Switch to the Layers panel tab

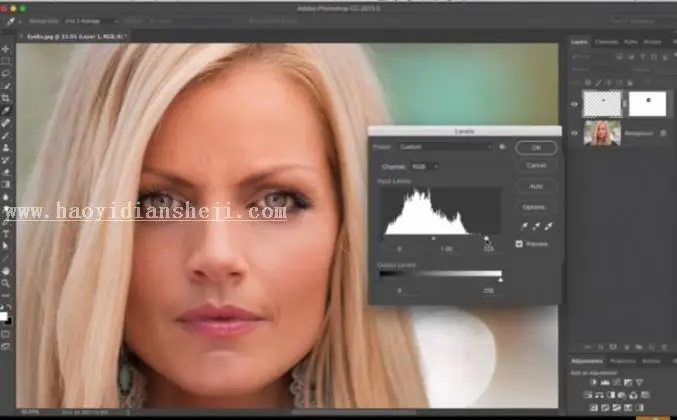(579, 42)
